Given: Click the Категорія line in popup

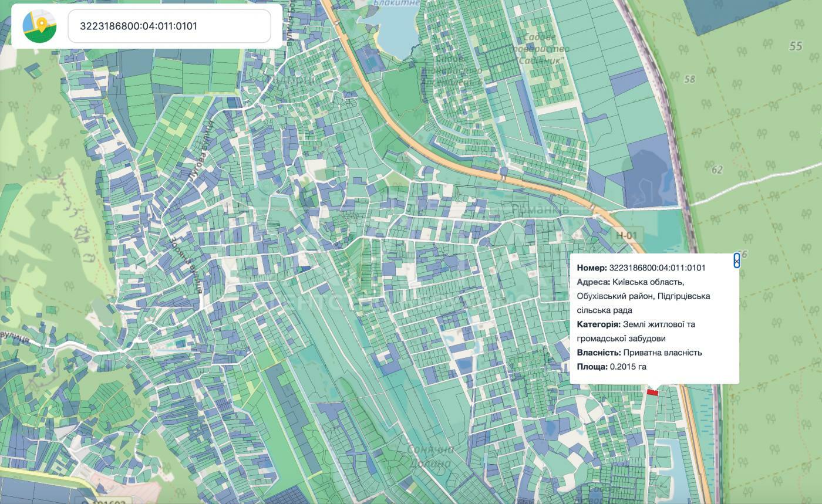Looking at the screenshot, I should click(636, 332).
